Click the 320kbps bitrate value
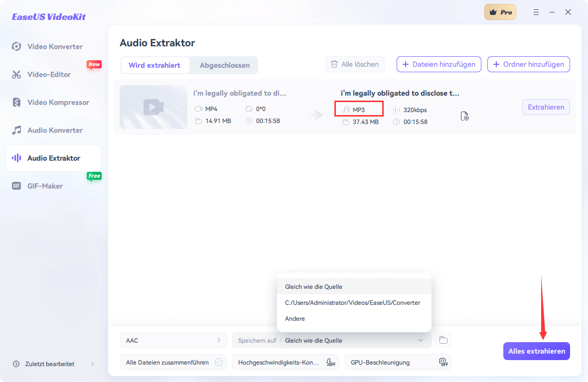Screen dimensions: 588x382 (x=415, y=110)
